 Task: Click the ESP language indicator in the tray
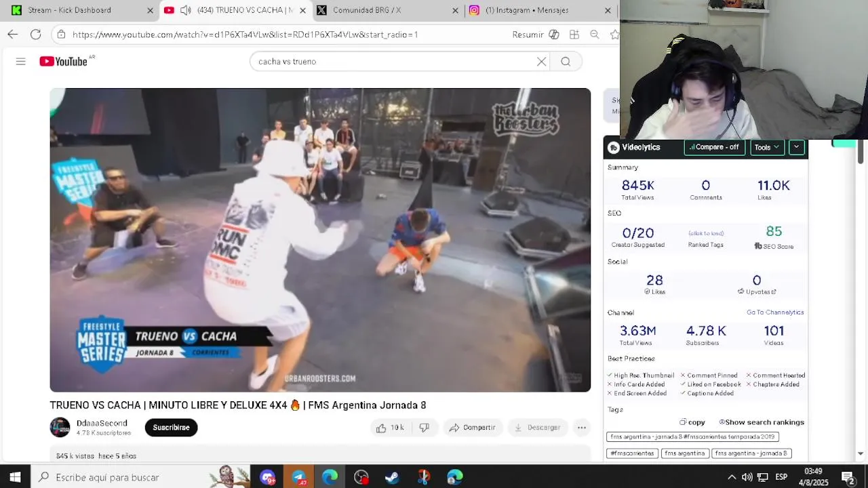point(781,477)
